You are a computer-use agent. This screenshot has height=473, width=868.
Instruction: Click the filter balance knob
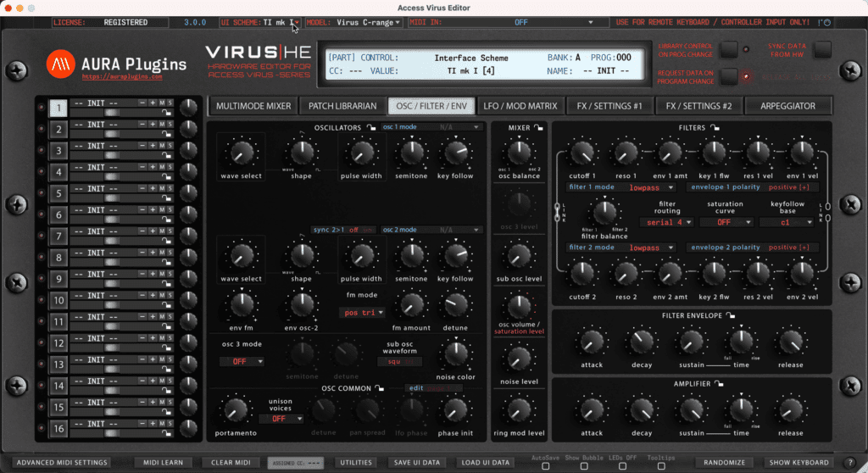click(604, 213)
